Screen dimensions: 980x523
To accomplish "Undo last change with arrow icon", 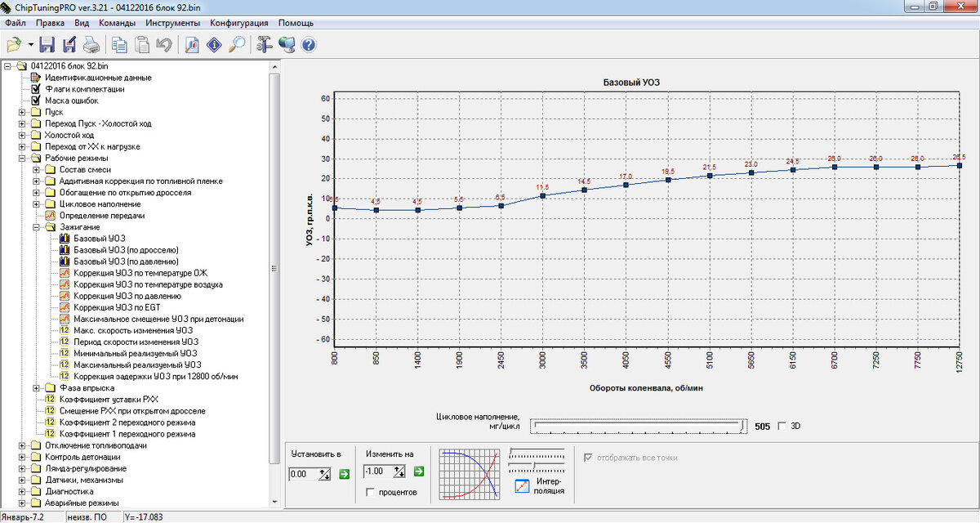I will [x=164, y=45].
